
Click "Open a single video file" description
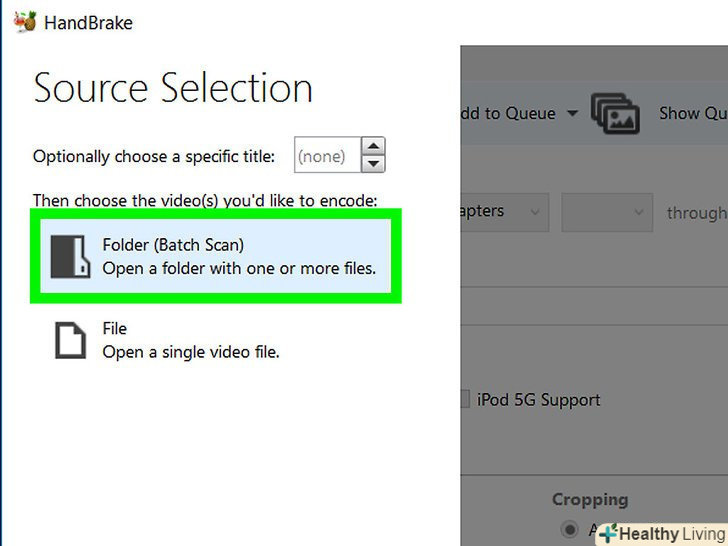[x=191, y=351]
